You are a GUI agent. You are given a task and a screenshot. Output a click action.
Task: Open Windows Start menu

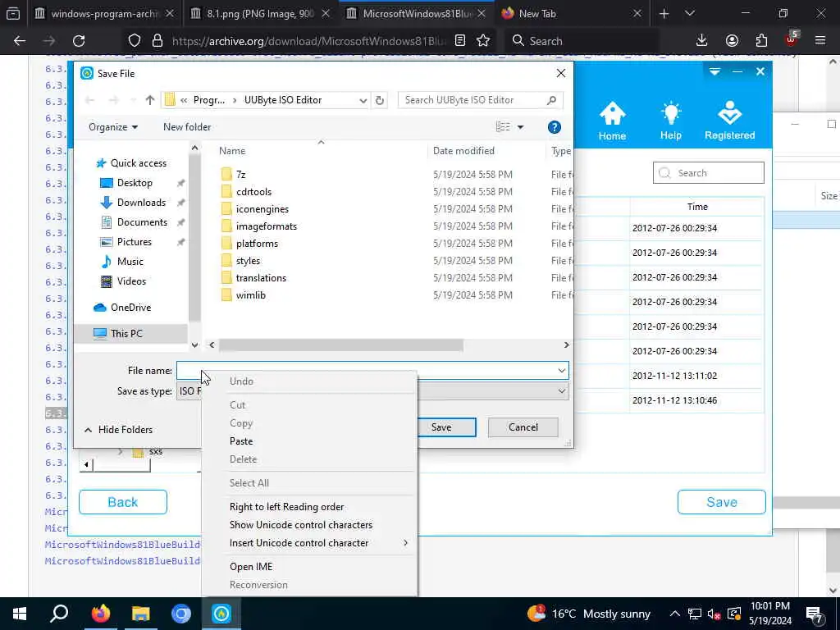[x=20, y=614]
